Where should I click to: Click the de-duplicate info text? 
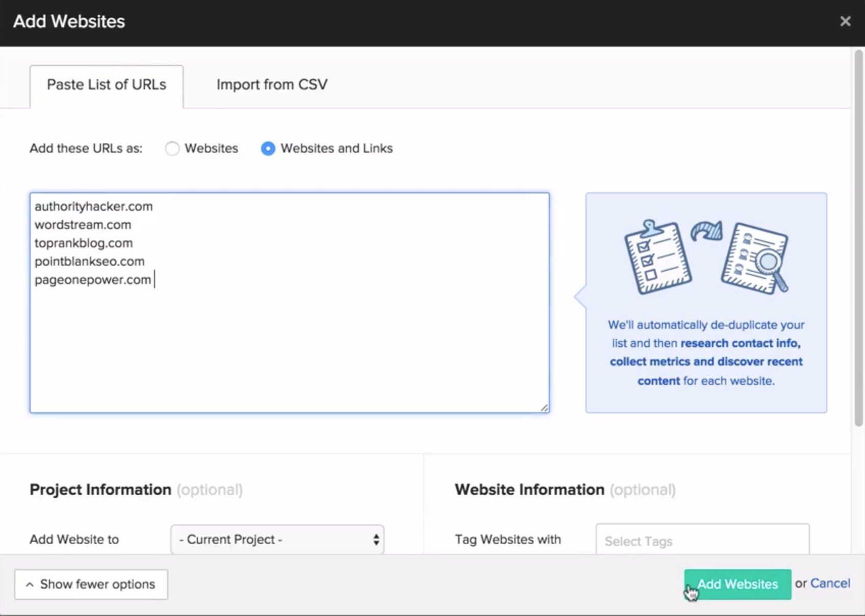pos(706,353)
